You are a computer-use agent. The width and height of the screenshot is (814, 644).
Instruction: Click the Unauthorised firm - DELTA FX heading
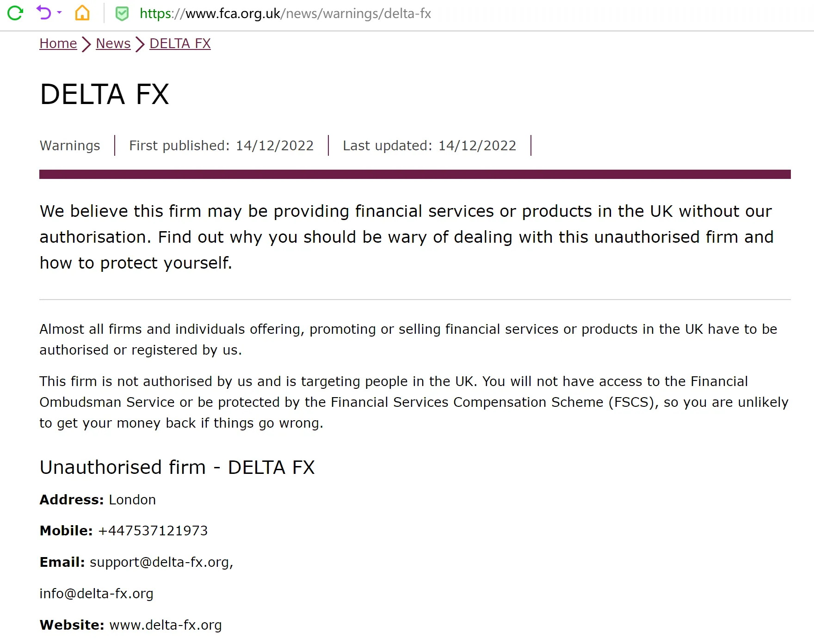[177, 467]
